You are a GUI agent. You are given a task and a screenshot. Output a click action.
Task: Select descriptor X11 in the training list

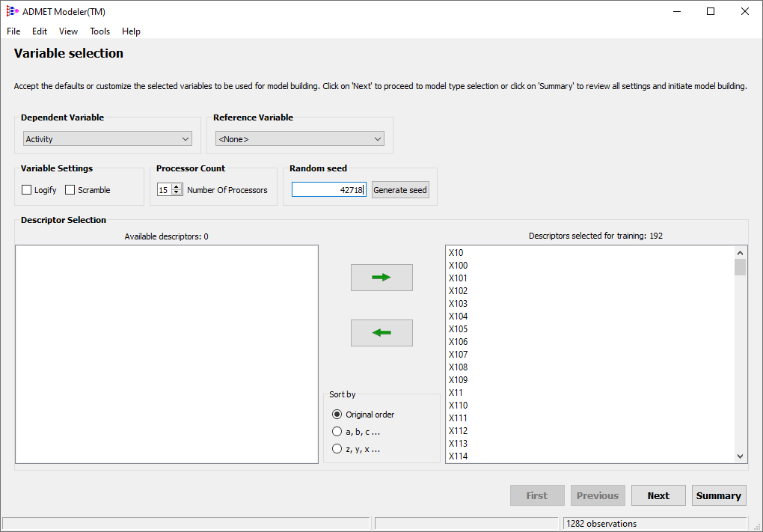tap(456, 392)
